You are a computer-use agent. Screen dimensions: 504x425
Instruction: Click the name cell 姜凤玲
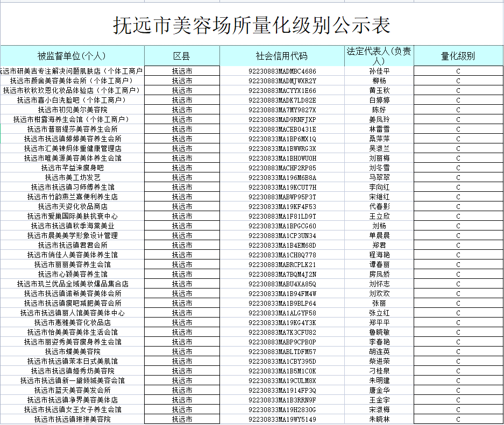pos(379,119)
